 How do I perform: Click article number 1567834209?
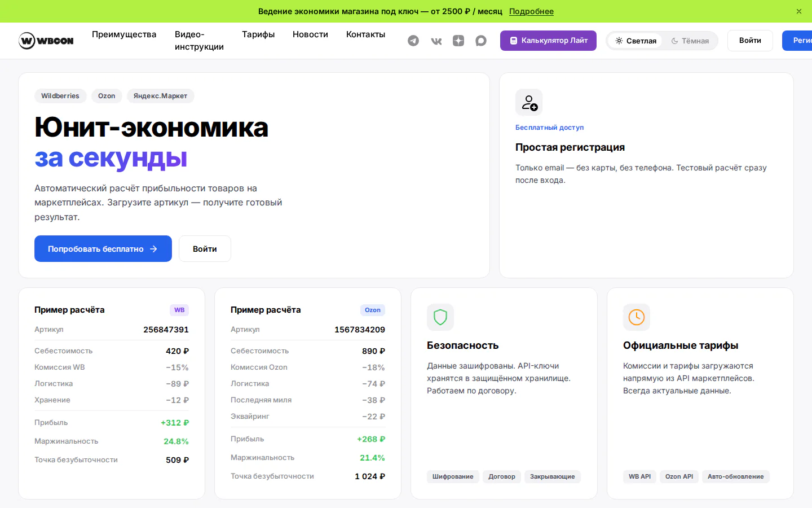(360, 330)
